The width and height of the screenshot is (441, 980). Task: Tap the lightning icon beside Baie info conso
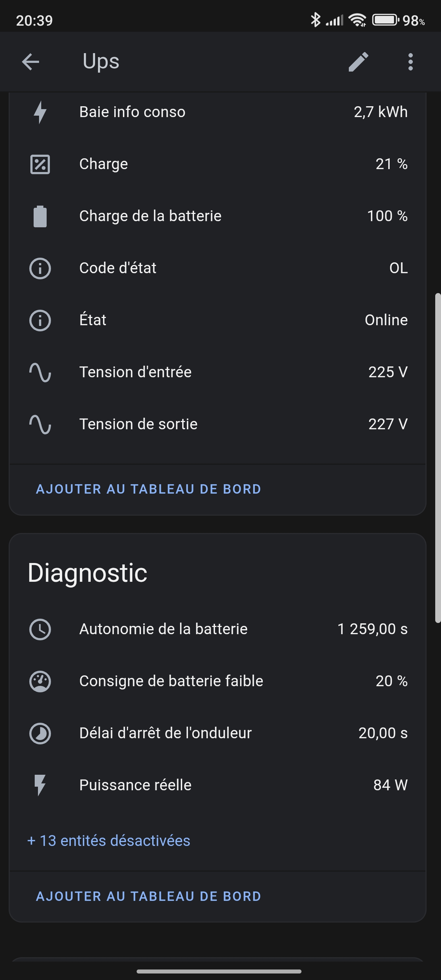coord(40,112)
